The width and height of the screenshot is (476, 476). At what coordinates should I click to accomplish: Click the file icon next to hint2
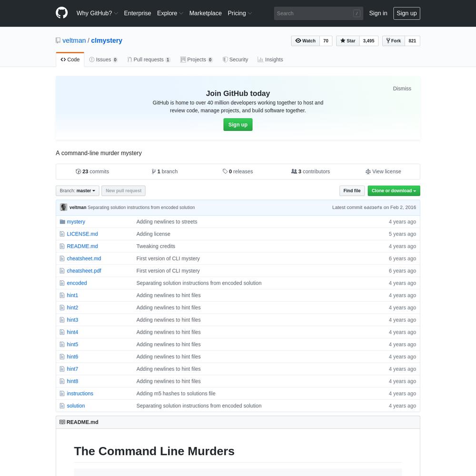(x=62, y=307)
